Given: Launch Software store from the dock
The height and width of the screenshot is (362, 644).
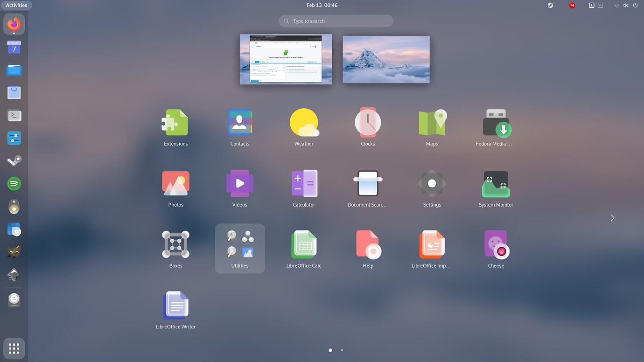Looking at the screenshot, I should (x=14, y=92).
